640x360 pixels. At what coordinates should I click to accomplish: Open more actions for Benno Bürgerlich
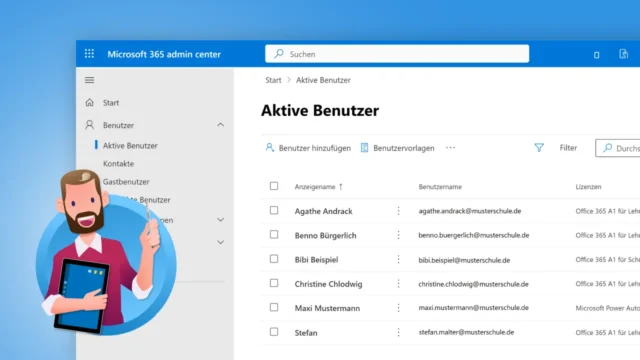click(398, 235)
